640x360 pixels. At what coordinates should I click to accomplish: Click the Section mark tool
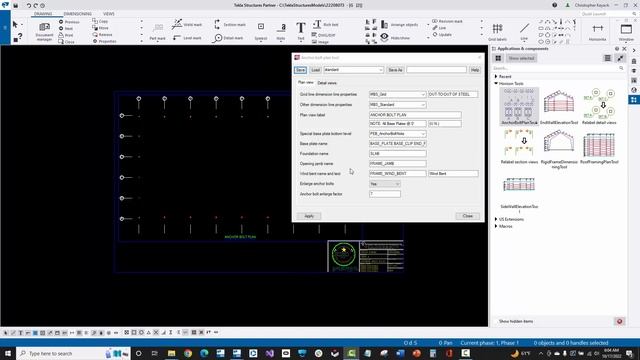(229, 24)
